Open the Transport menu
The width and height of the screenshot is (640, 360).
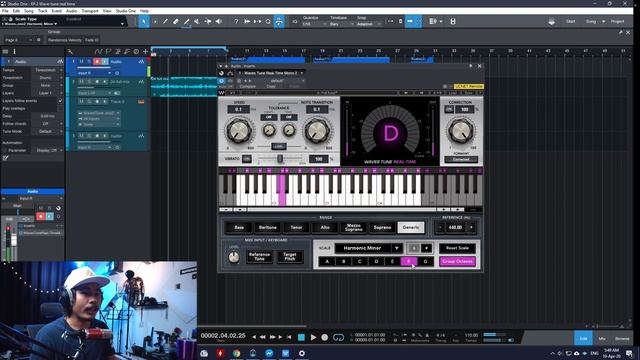90,11
